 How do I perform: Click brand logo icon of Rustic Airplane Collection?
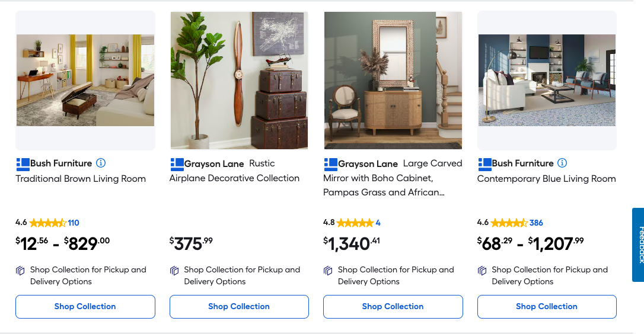point(177,164)
